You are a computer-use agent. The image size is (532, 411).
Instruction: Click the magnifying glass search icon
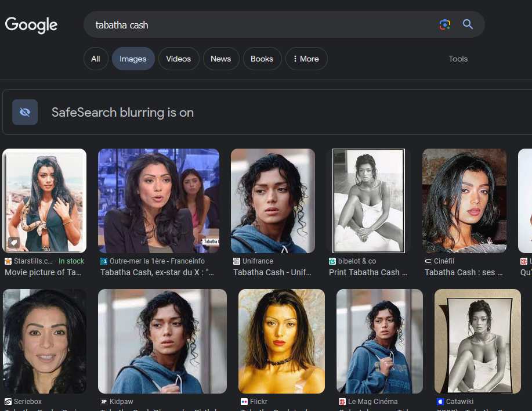(x=468, y=24)
